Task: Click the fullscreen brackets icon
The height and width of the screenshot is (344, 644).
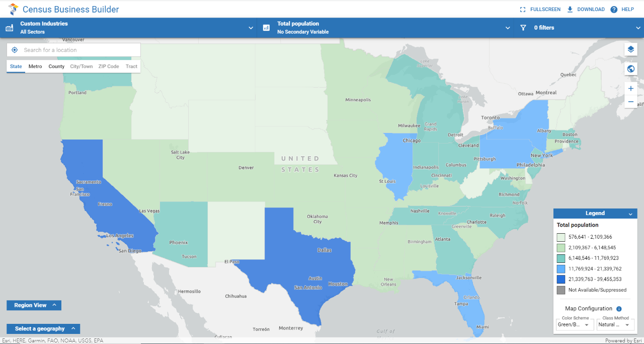Action: coord(523,10)
